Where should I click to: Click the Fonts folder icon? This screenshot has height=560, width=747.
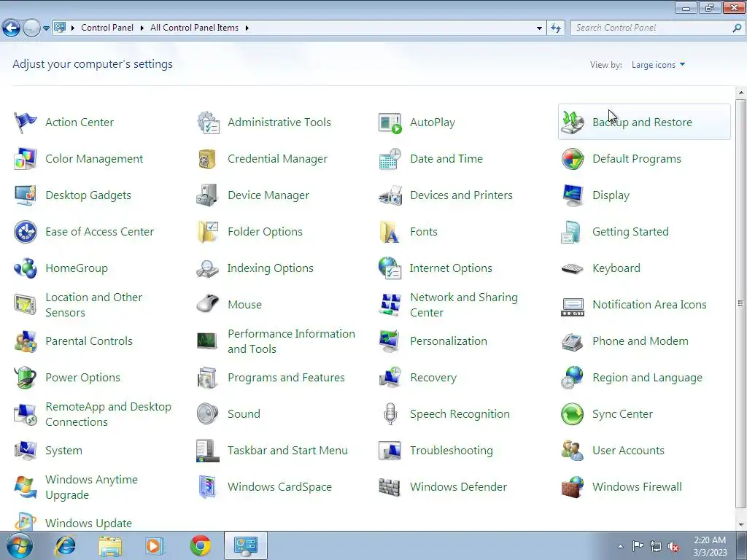pyautogui.click(x=390, y=232)
